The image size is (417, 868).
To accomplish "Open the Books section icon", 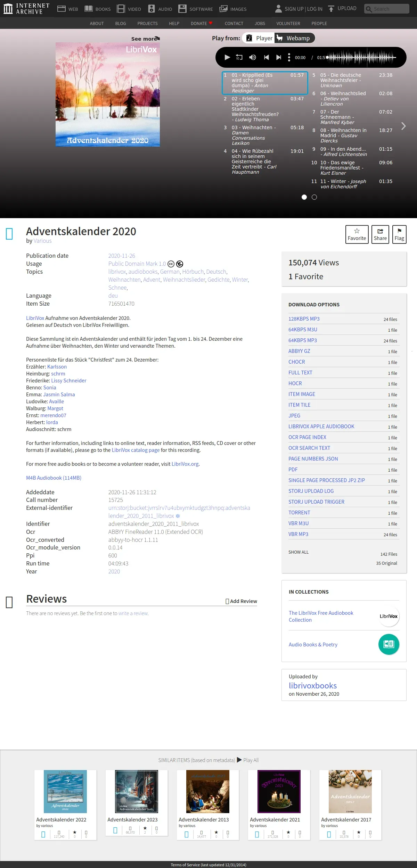I will (x=89, y=9).
